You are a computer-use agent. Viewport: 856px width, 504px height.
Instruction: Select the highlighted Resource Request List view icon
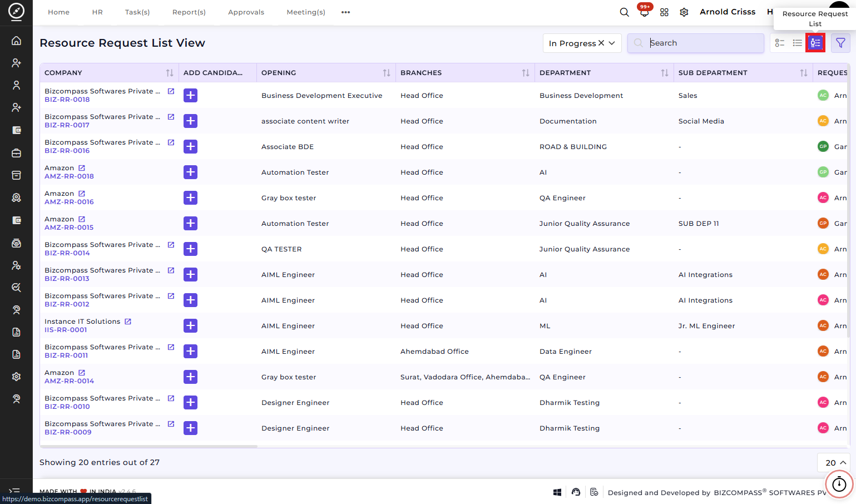pyautogui.click(x=815, y=43)
